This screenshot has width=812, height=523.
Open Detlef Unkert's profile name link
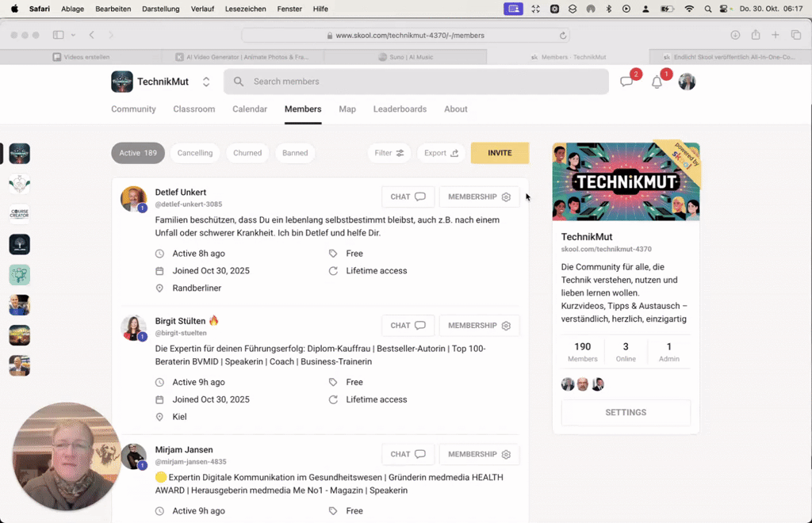pos(180,193)
